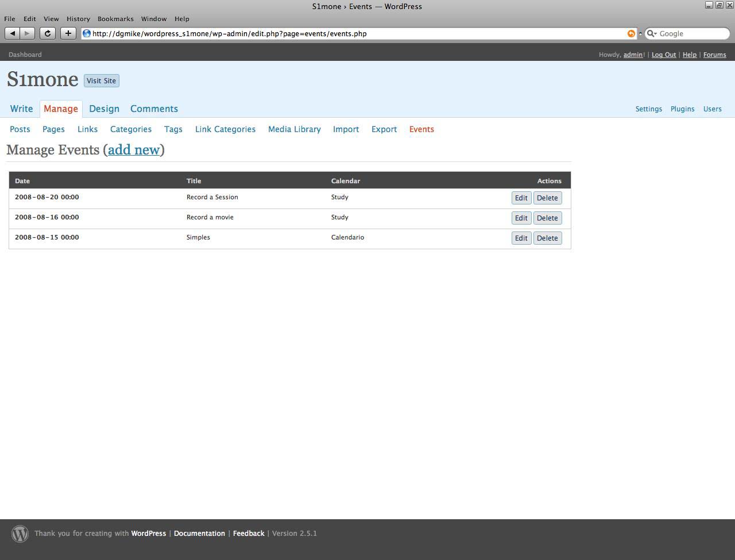Open the Bookmarks menu

[115, 19]
